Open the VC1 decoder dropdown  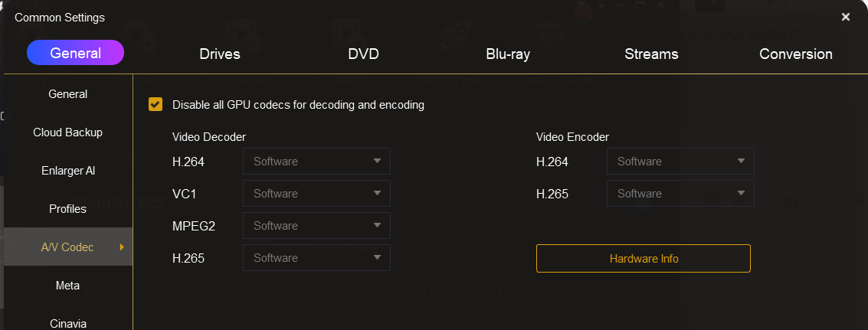(316, 193)
